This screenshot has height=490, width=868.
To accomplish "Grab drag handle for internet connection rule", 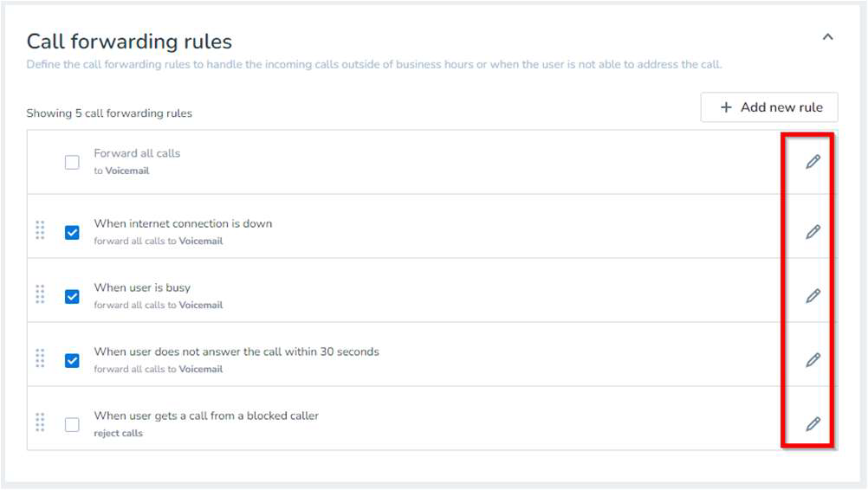I will [40, 230].
